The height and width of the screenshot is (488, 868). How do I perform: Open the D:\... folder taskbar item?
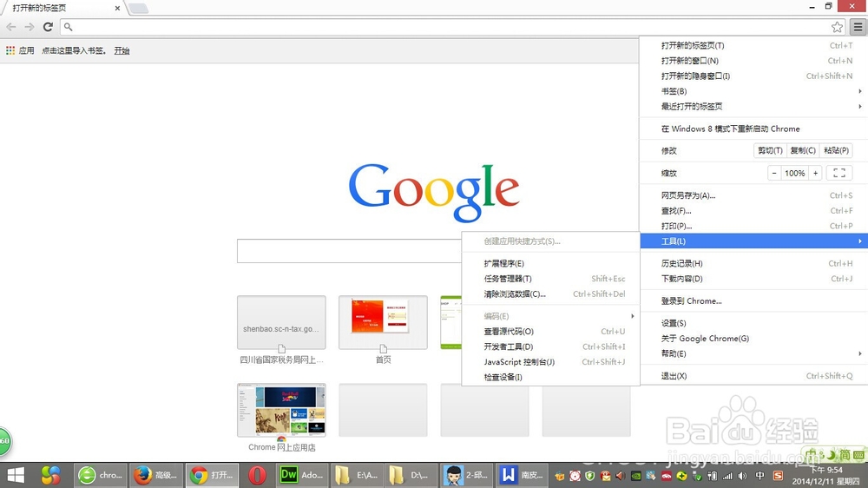pos(411,475)
